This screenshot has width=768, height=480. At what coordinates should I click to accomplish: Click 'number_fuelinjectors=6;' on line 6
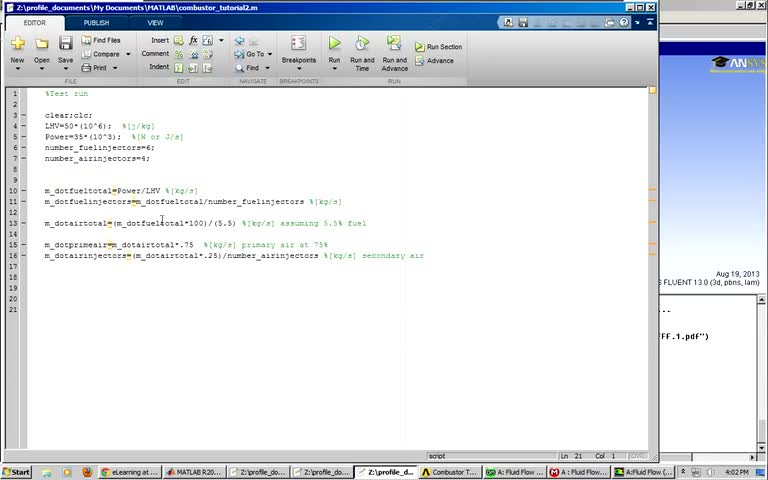pos(99,147)
